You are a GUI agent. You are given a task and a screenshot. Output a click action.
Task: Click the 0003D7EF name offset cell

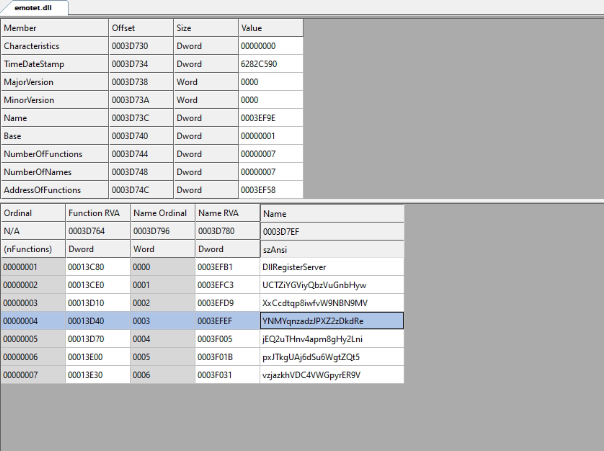(x=332, y=232)
